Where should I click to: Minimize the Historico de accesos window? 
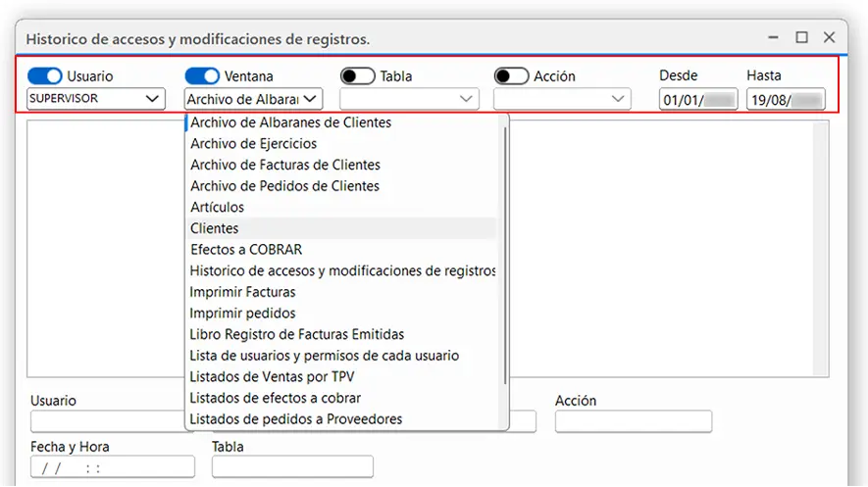(x=773, y=37)
